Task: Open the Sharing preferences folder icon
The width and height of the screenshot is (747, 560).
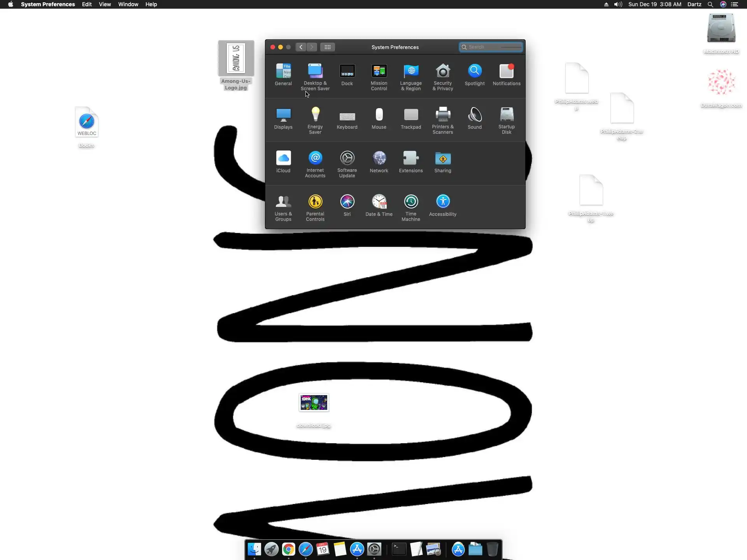Action: [x=442, y=159]
